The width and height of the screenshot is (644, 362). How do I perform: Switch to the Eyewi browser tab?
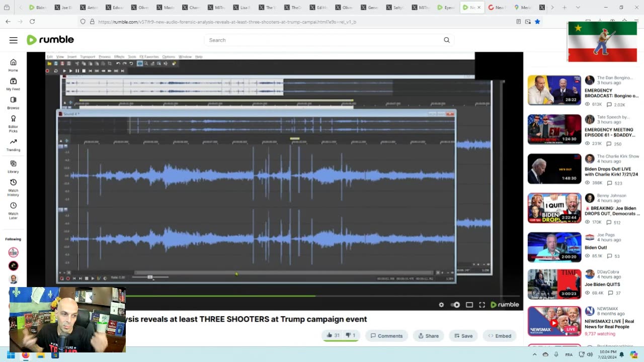tap(447, 8)
